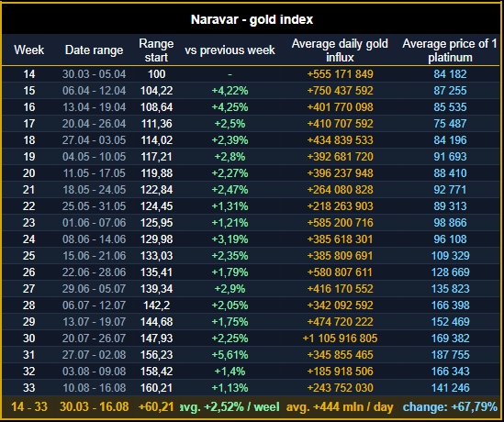Screen dimensions: 504x422
Task: Select gold influx +1 105 916 805
Action: [x=340, y=339]
